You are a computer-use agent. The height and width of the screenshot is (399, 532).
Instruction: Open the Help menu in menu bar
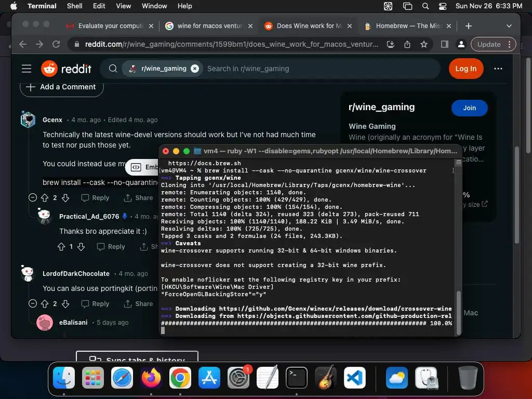(184, 6)
